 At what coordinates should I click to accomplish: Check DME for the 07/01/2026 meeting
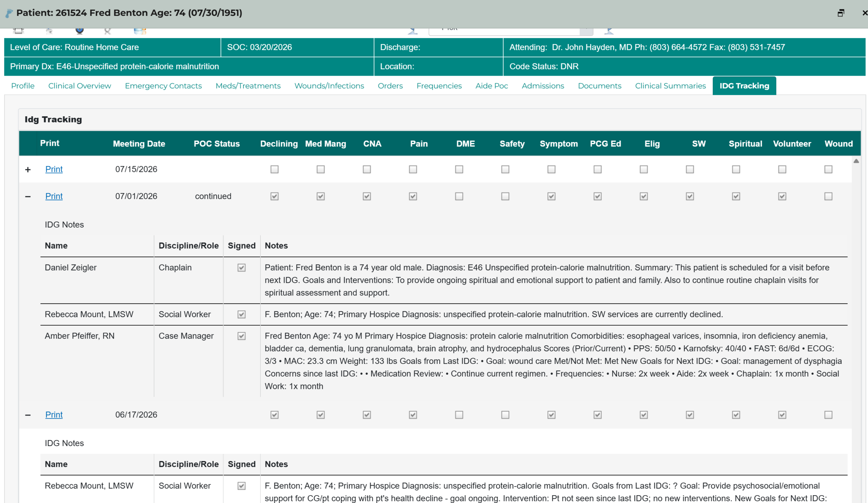tap(459, 196)
